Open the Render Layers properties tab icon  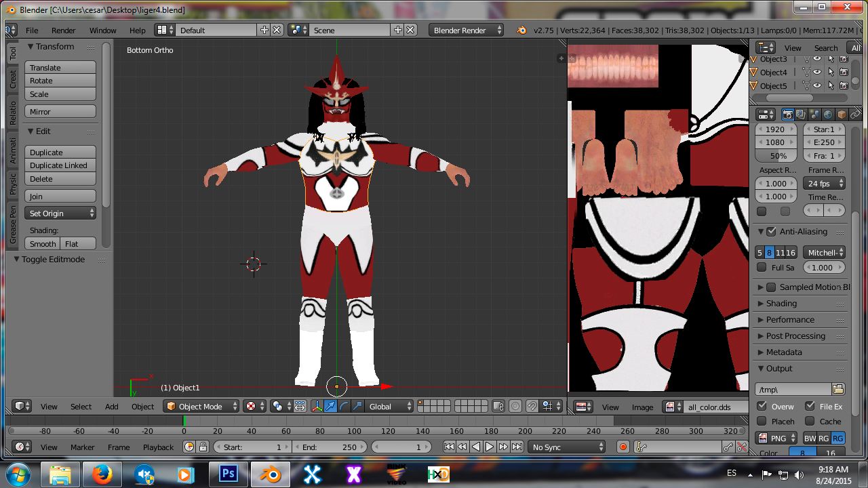(x=801, y=115)
